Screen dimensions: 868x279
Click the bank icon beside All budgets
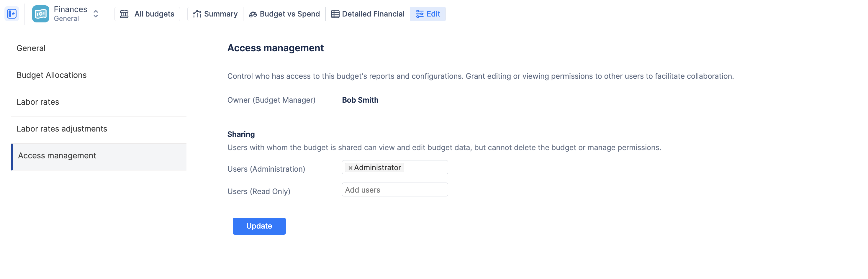pos(124,14)
